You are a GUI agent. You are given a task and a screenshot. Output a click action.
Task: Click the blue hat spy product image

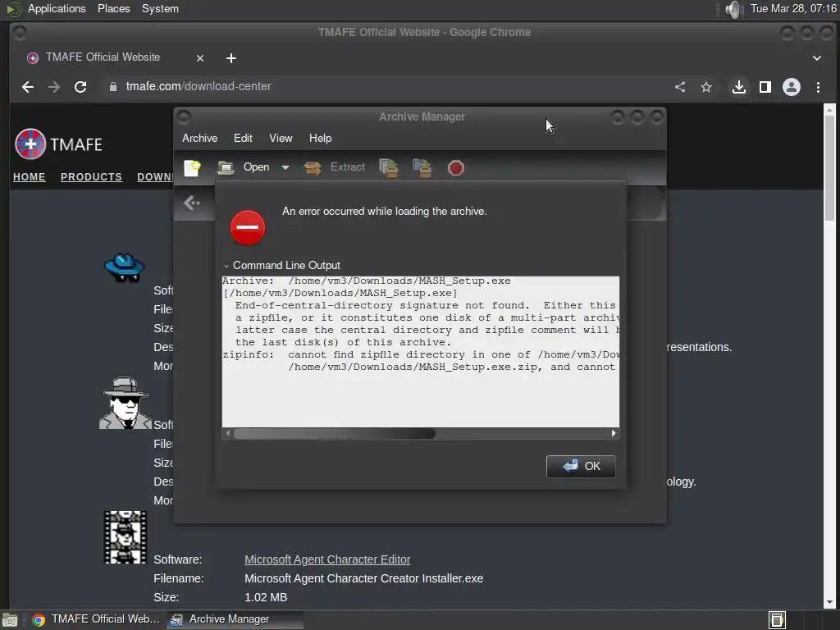(x=125, y=267)
